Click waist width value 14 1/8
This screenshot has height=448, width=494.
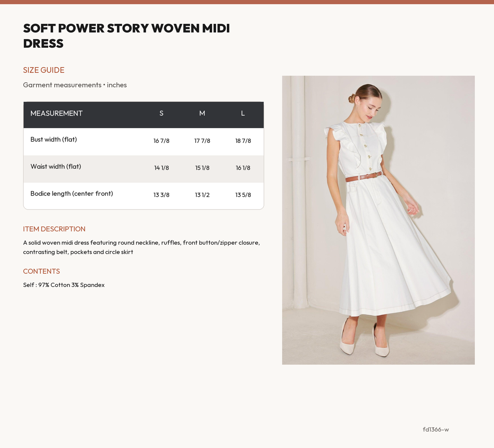(161, 168)
